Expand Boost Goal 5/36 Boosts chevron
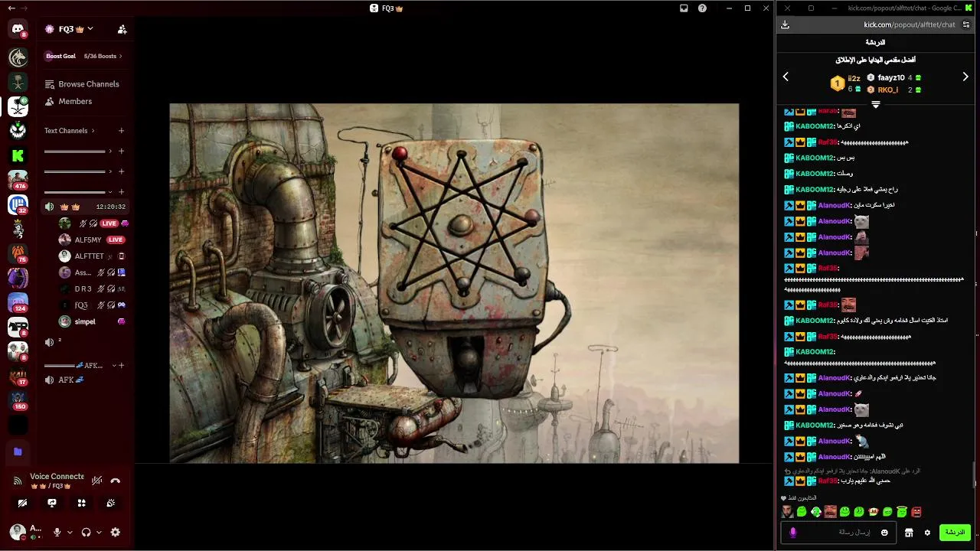The image size is (980, 551). tap(121, 56)
